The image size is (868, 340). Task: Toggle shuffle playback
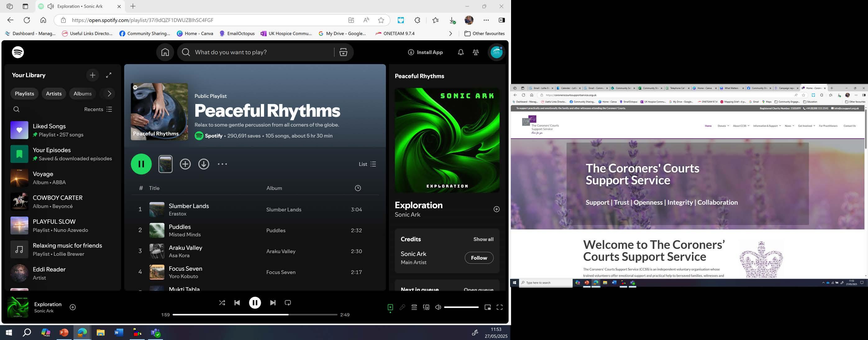click(222, 303)
